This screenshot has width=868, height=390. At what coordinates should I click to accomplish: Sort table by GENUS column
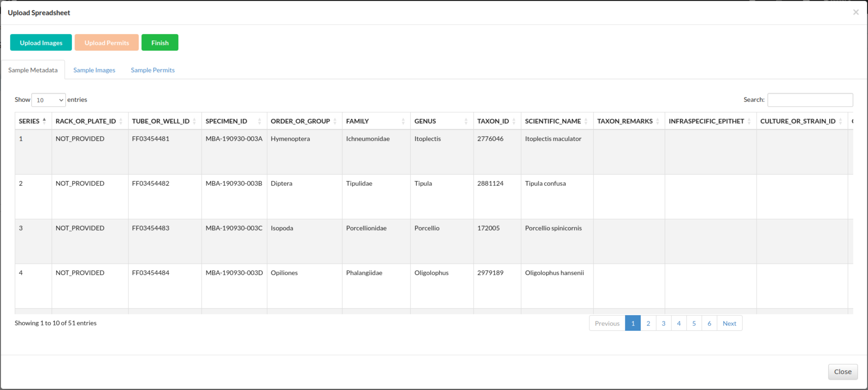pyautogui.click(x=442, y=121)
